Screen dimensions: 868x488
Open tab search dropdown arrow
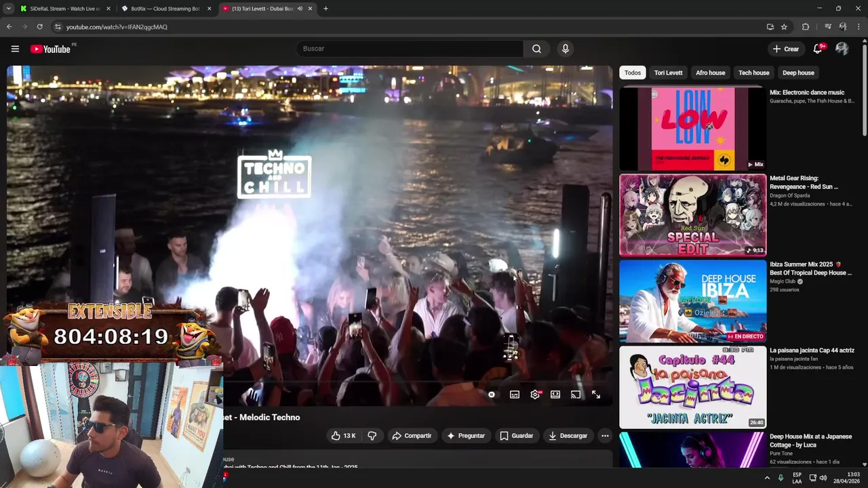click(8, 9)
